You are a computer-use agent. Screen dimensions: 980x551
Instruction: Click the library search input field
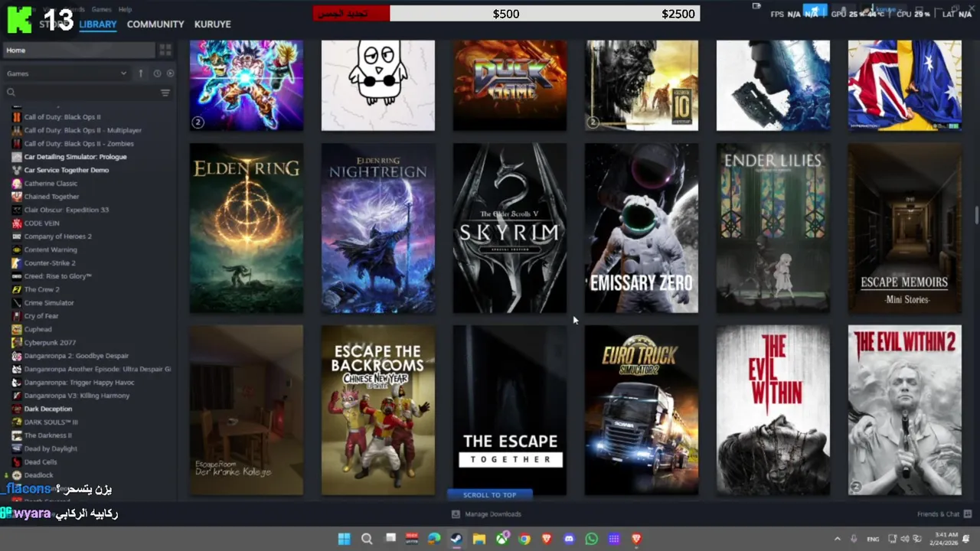pos(87,93)
